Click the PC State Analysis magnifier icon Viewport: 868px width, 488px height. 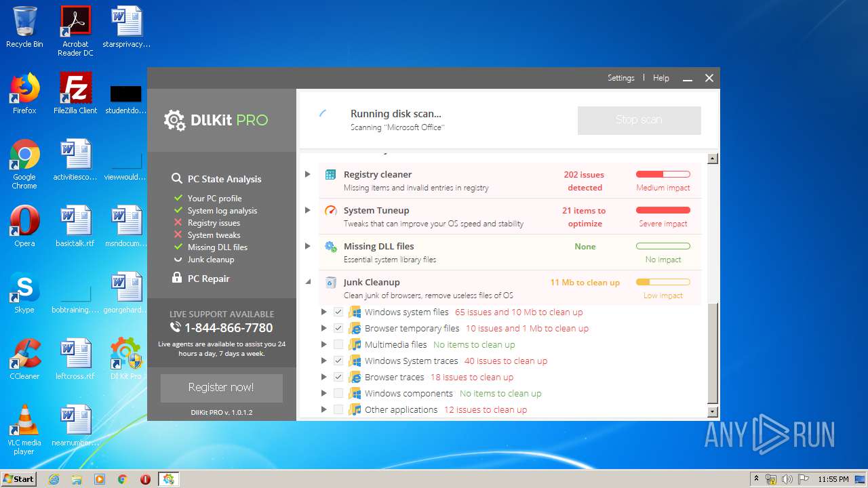tap(176, 179)
